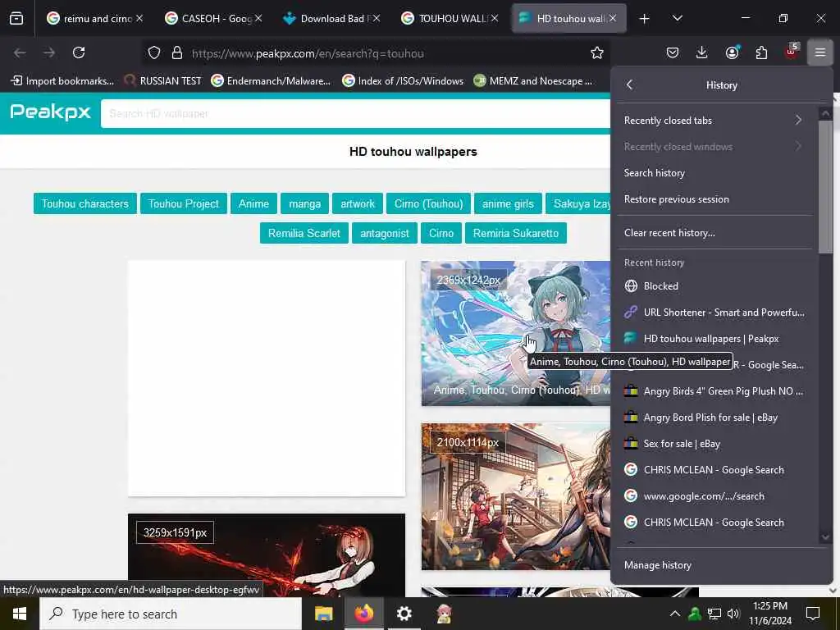This screenshot has width=840, height=630.
Task: Click the Touhou characters tag button
Action: (84, 203)
